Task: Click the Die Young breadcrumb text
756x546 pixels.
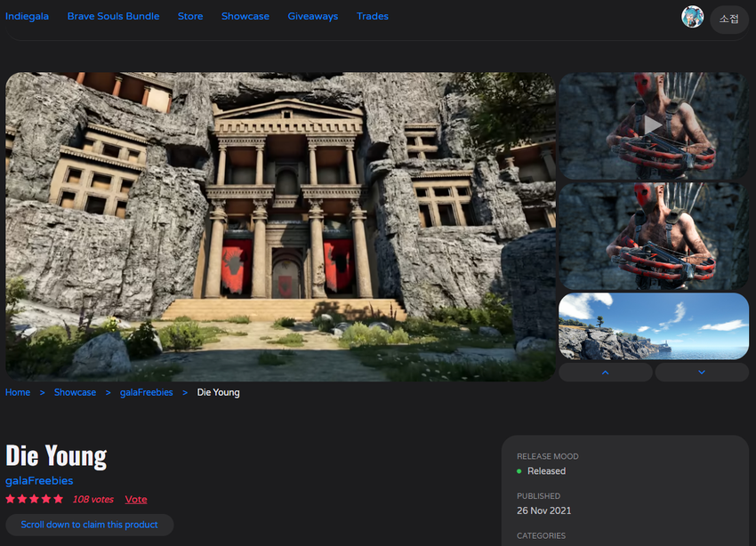Action: point(219,393)
